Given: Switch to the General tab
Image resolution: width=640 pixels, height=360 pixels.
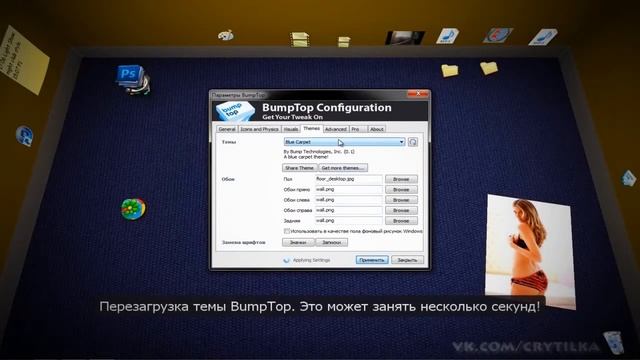Looking at the screenshot, I should pos(227,129).
